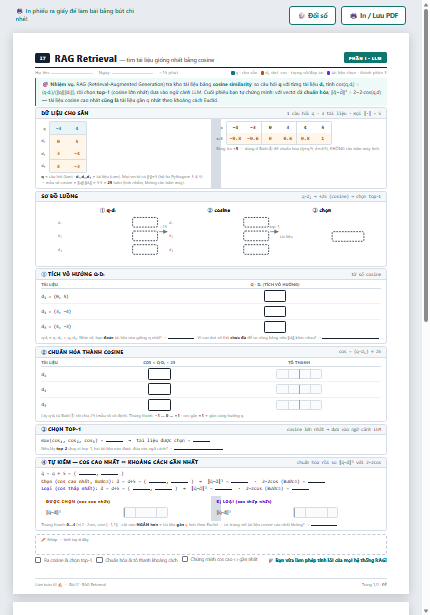Viewport: 430px width, 615px height.
Task: Click the purple legend swatch for tài liệu chọn
Action: (328, 73)
